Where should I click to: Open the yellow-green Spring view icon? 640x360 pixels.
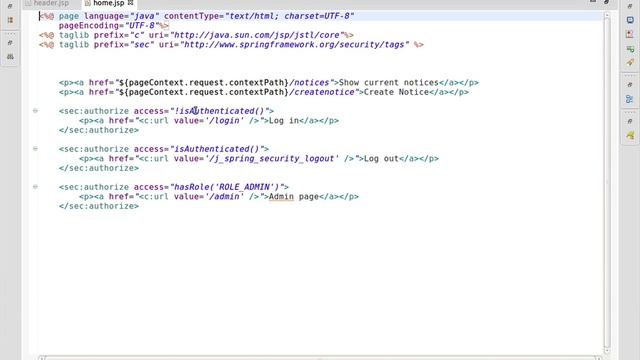click(x=630, y=135)
